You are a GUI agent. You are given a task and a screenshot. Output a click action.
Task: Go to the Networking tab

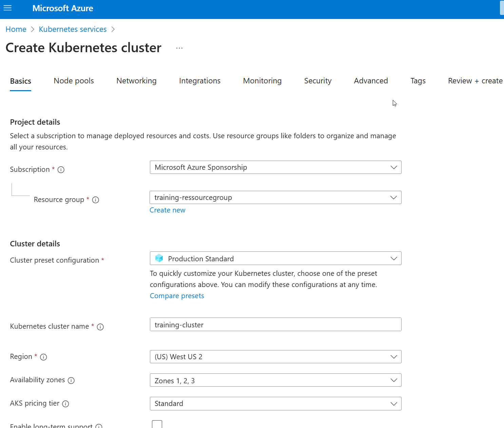click(136, 81)
